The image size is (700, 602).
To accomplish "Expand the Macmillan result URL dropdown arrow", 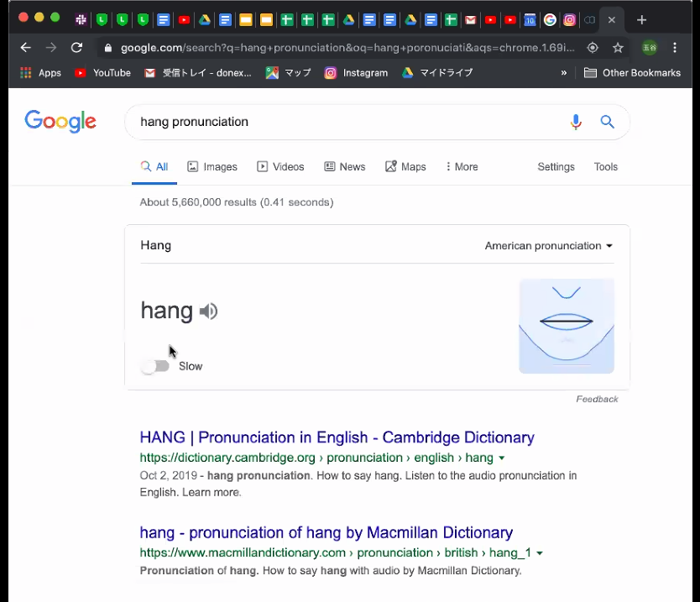I will (540, 553).
